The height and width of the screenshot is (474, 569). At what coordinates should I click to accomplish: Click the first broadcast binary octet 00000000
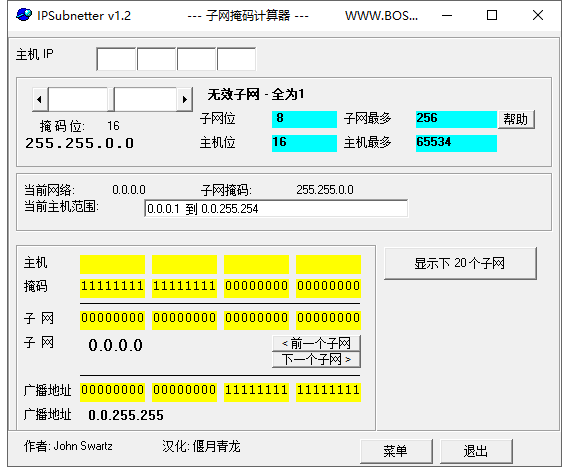pyautogui.click(x=112, y=391)
